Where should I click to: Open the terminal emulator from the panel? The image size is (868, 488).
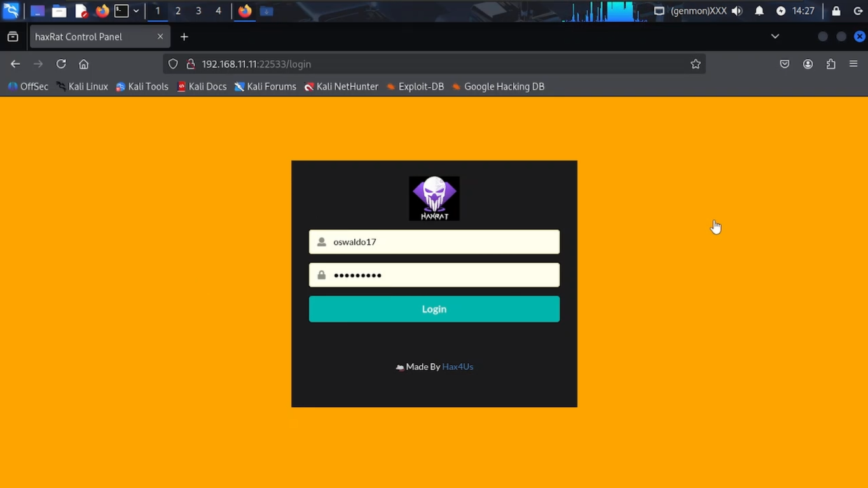121,11
